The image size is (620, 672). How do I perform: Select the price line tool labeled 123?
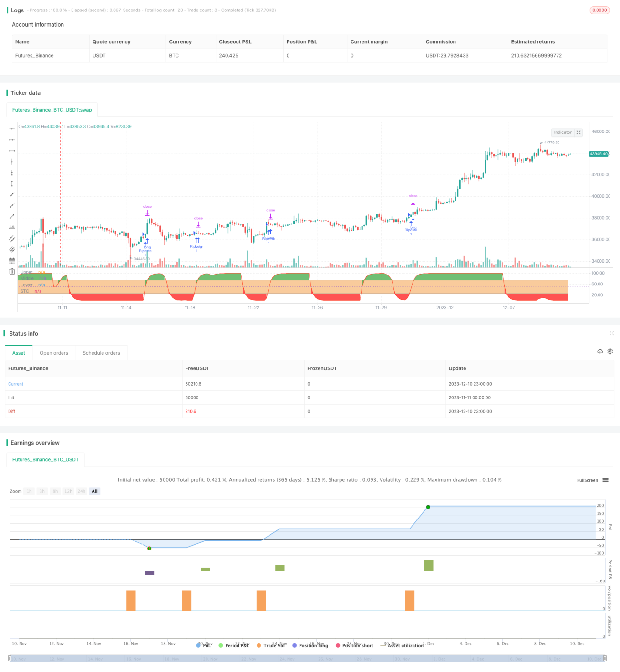12,227
